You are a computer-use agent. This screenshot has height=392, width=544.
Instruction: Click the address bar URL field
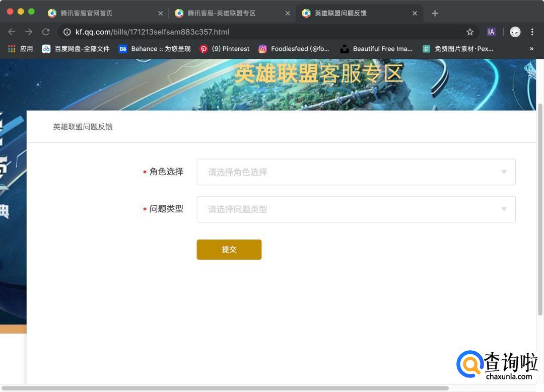267,32
